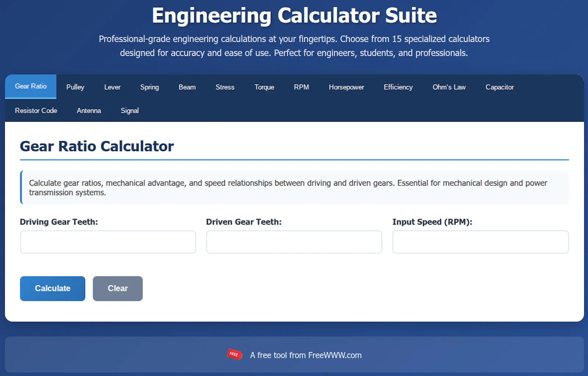588x376 pixels.
Task: Open the Lever tab
Action: pyautogui.click(x=112, y=87)
